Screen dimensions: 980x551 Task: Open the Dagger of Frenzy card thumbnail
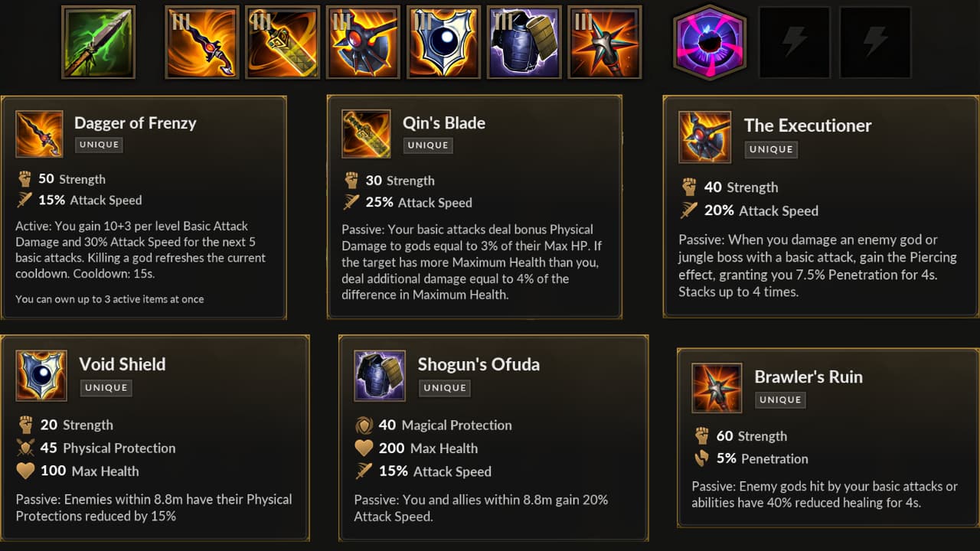(39, 134)
